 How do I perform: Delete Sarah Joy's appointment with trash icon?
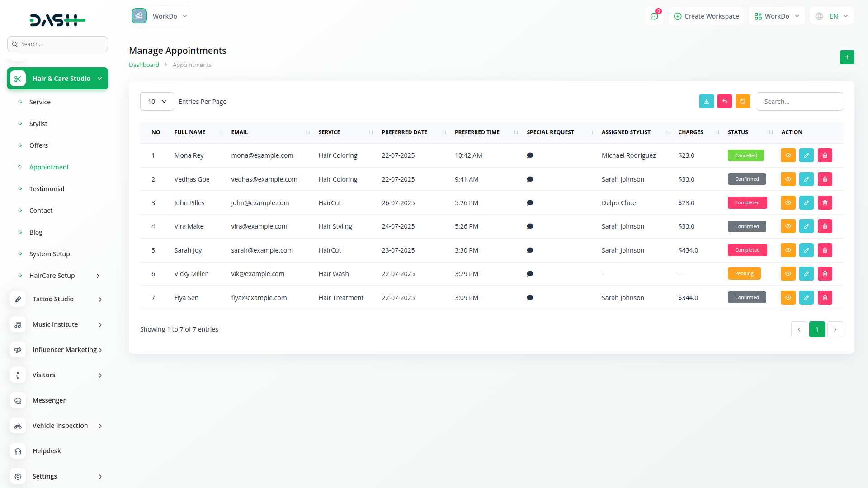click(825, 250)
